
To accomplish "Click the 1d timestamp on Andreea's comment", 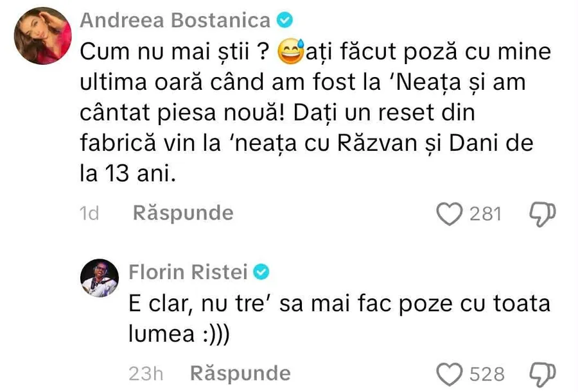I will [x=90, y=214].
